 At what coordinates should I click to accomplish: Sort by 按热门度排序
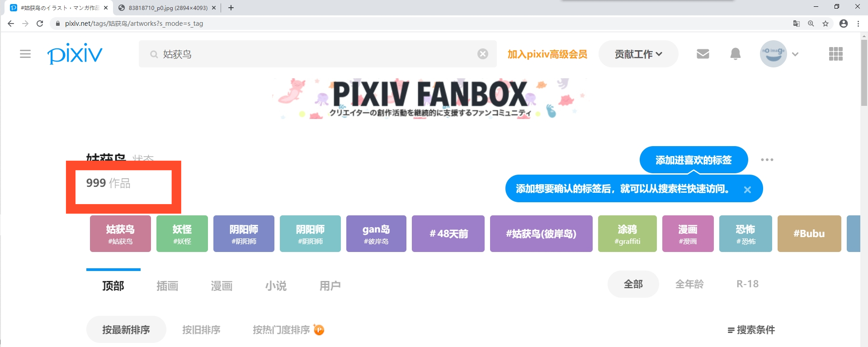pos(281,330)
